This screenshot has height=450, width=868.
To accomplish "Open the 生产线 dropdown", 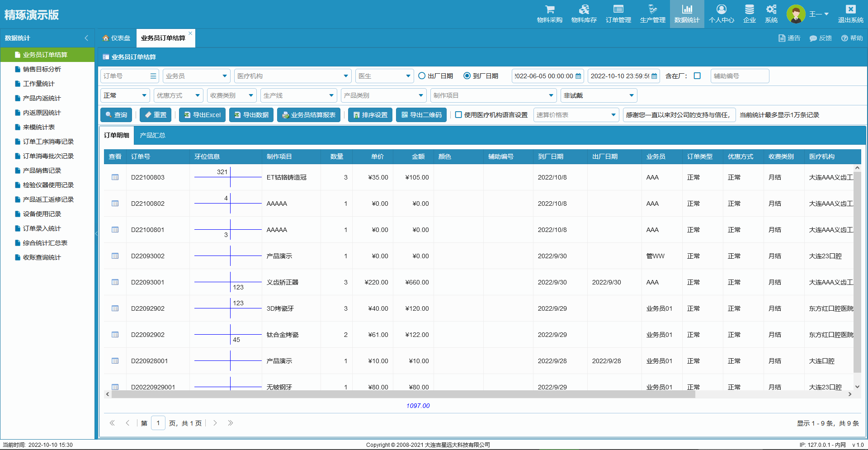I will click(299, 95).
